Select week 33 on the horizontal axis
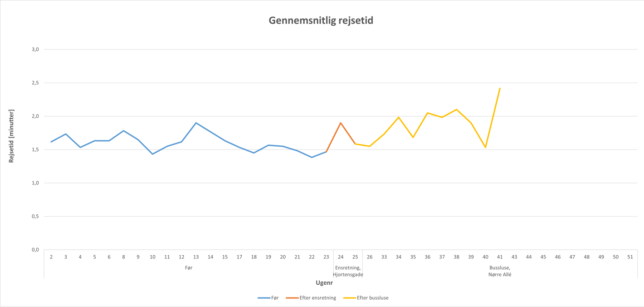The width and height of the screenshot is (644, 307). pyautogui.click(x=384, y=257)
